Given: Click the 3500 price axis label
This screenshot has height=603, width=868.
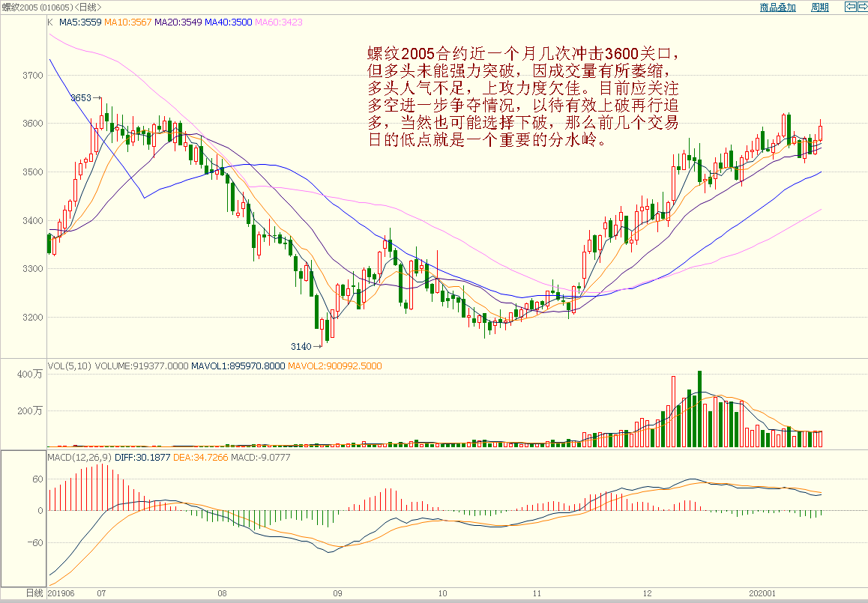Looking at the screenshot, I should pos(33,172).
